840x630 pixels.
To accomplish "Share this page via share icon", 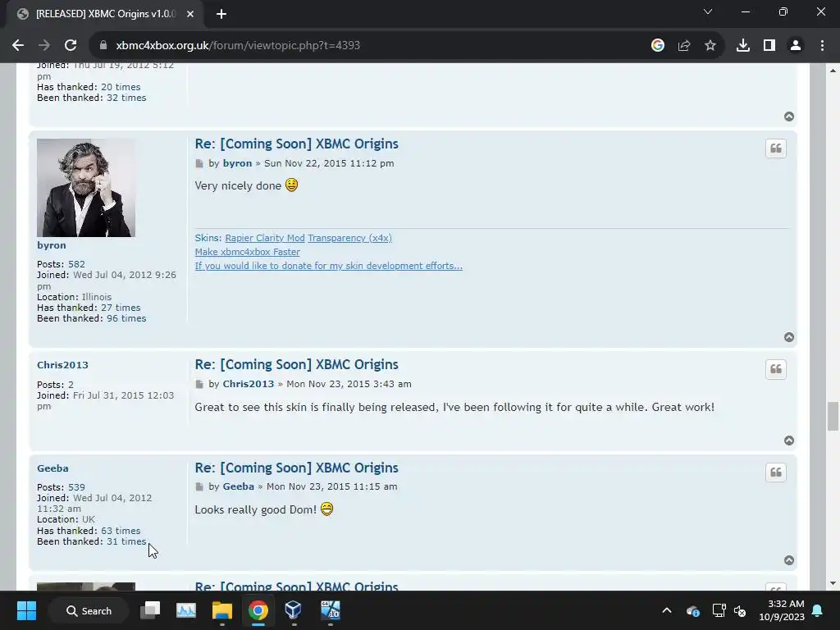I will point(684,46).
